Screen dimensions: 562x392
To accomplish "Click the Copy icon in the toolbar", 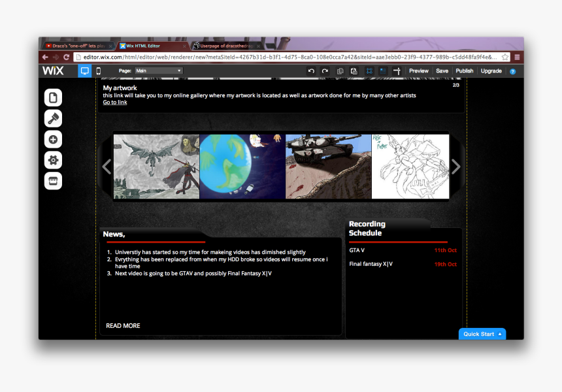I will (340, 71).
